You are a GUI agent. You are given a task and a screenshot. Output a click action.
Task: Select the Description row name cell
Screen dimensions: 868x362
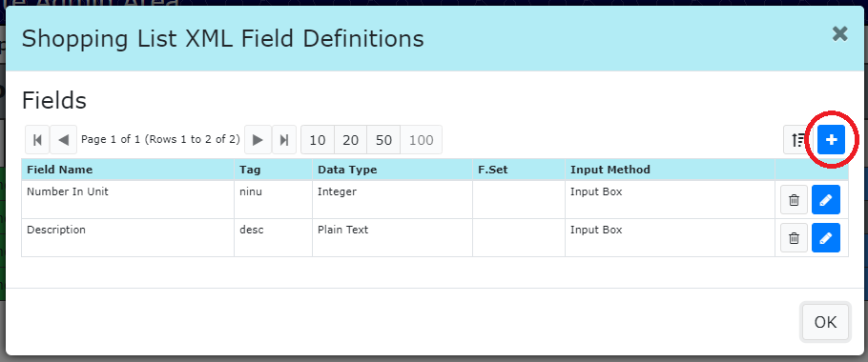[128, 237]
